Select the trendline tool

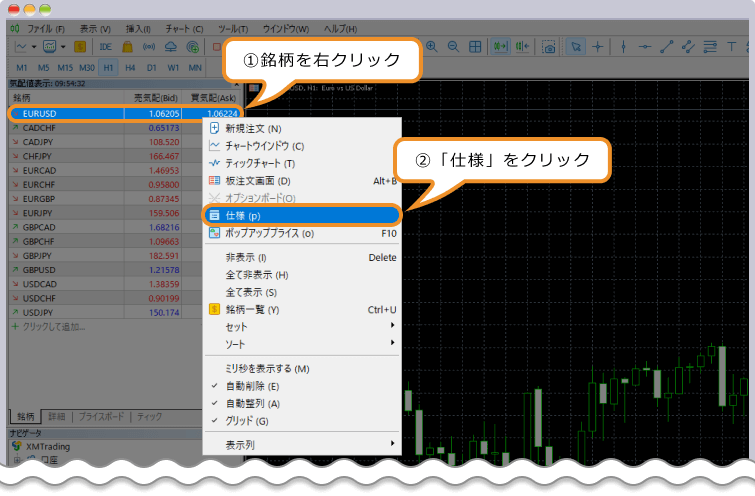point(666,47)
